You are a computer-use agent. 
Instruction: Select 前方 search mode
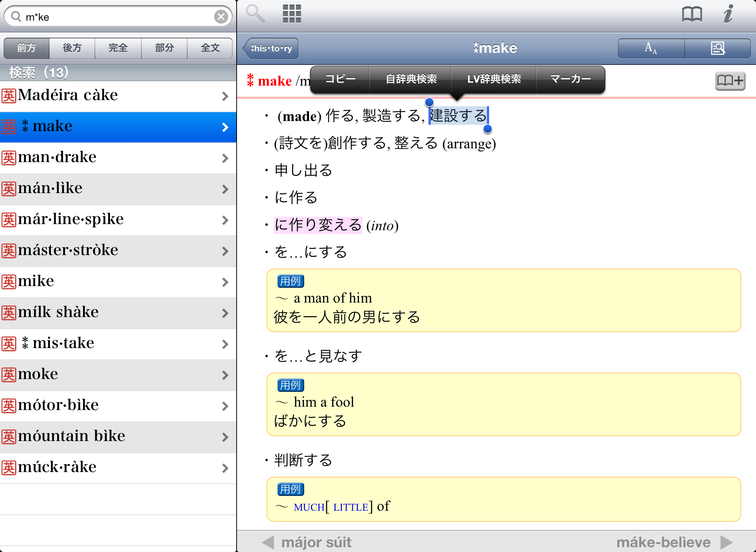click(x=27, y=48)
